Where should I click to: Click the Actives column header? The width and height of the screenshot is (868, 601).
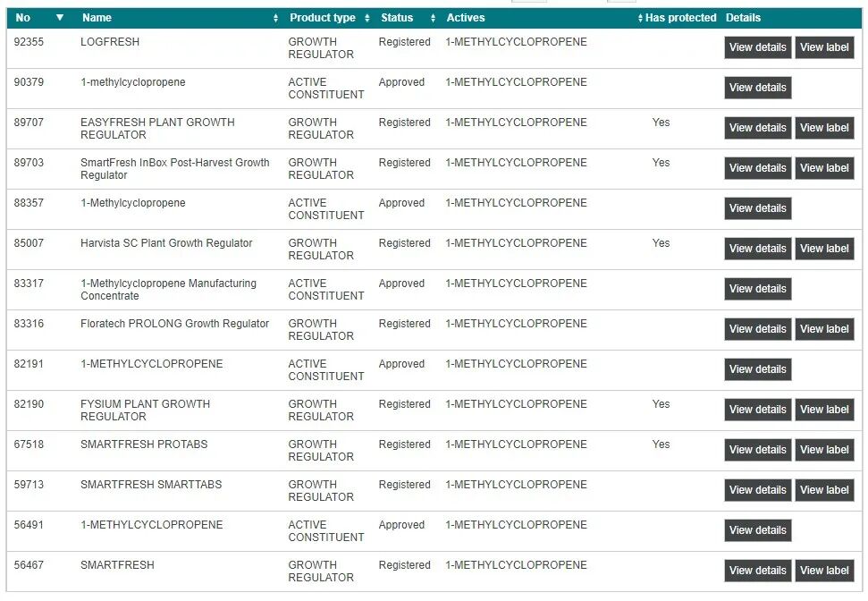[x=466, y=18]
